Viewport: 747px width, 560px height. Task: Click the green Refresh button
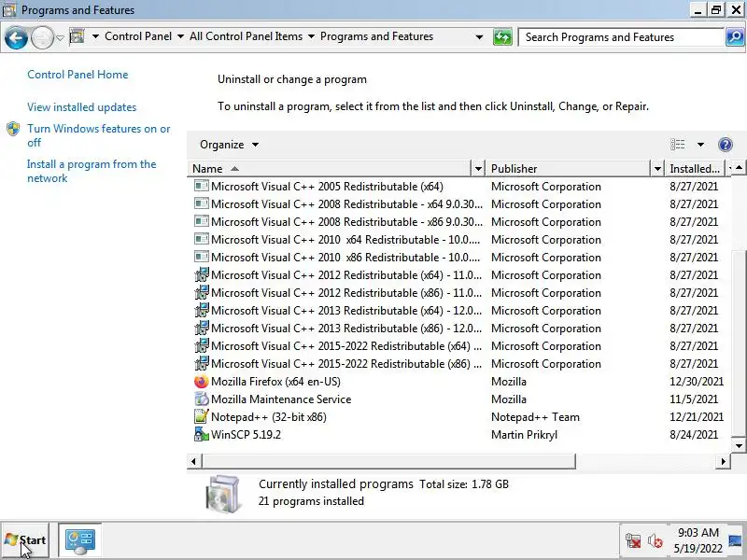(502, 37)
